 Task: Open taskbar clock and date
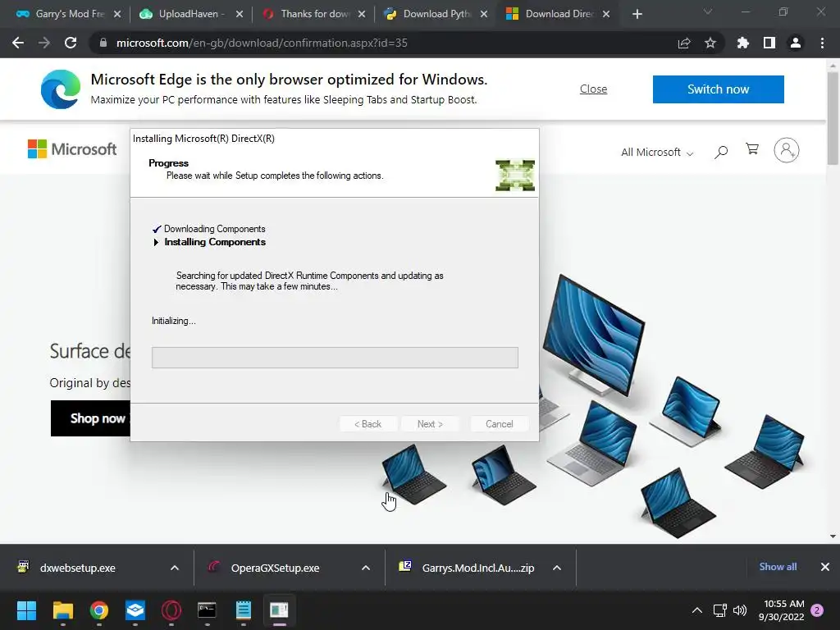[782, 610]
